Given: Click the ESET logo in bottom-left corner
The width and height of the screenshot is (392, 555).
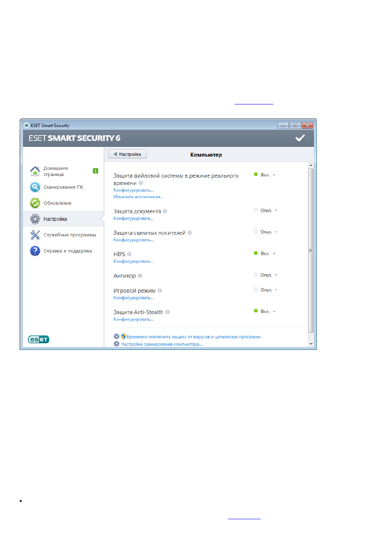Looking at the screenshot, I should click(x=39, y=339).
